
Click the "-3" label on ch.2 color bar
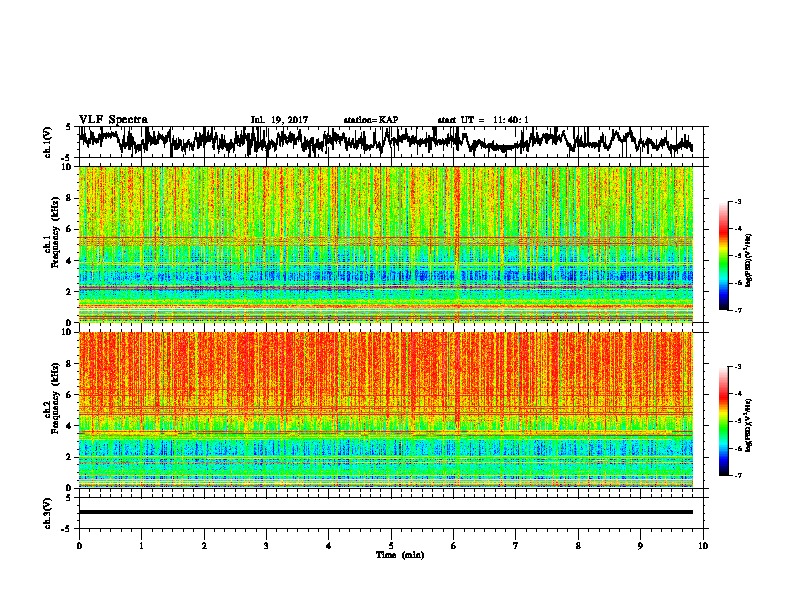tap(738, 367)
